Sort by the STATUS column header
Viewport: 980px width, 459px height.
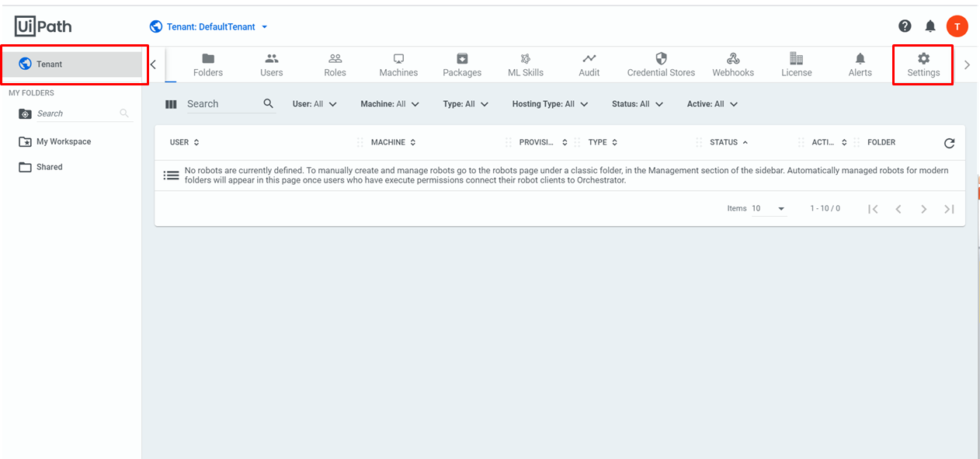729,143
